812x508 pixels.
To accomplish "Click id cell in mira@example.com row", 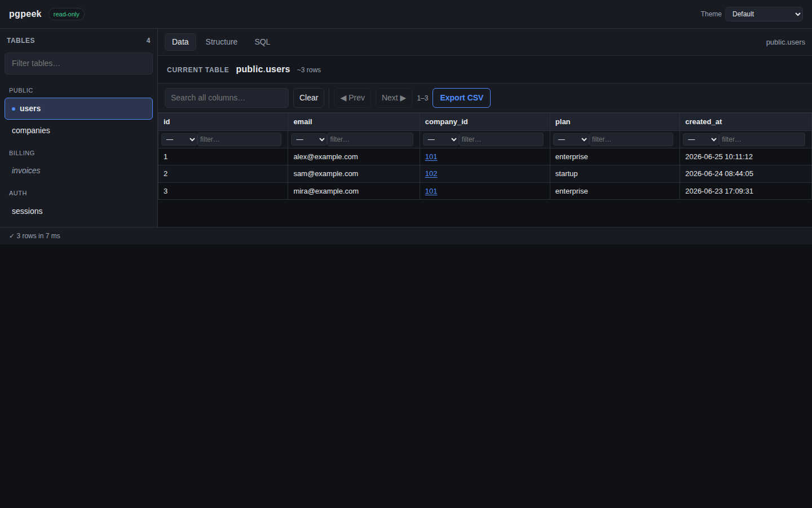I will click(x=223, y=191).
